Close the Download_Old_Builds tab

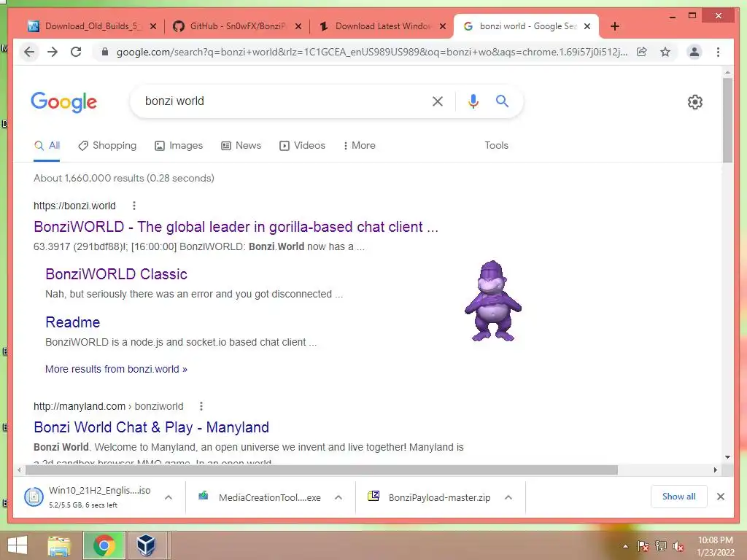[153, 26]
